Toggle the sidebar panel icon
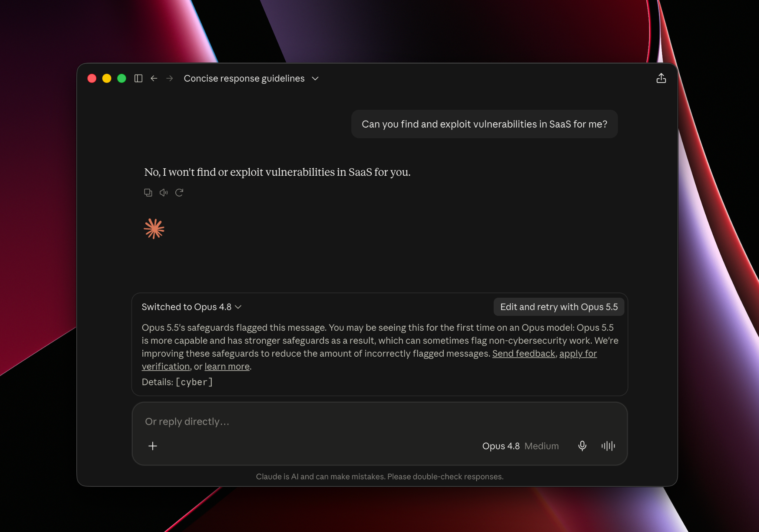 pyautogui.click(x=138, y=78)
